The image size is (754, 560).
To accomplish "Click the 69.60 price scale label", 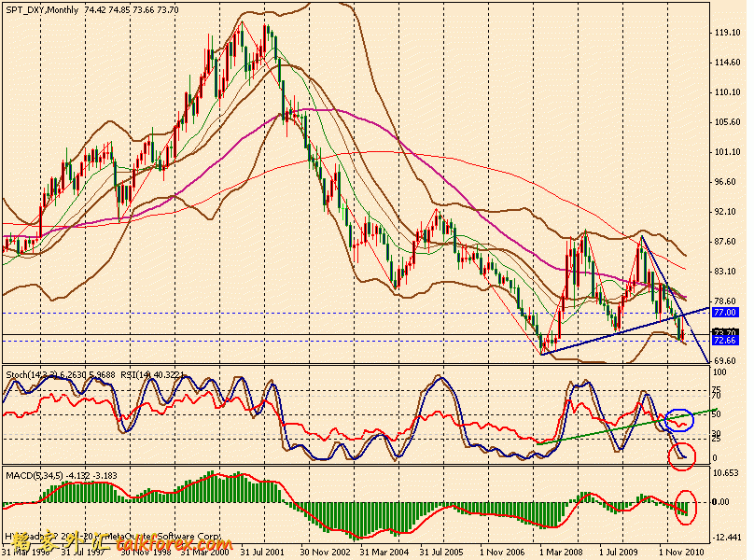I will [x=726, y=360].
